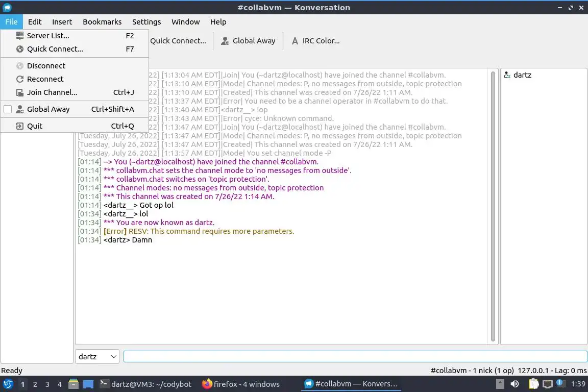Open the Insert menu
588x392 pixels.
pyautogui.click(x=62, y=22)
